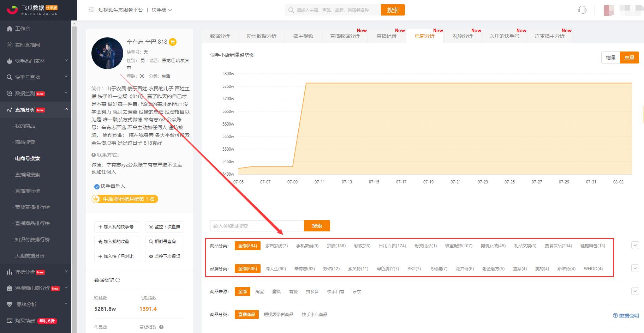Click the 加入我的快手号 button
The width and height of the screenshot is (644, 333).
pyautogui.click(x=117, y=227)
